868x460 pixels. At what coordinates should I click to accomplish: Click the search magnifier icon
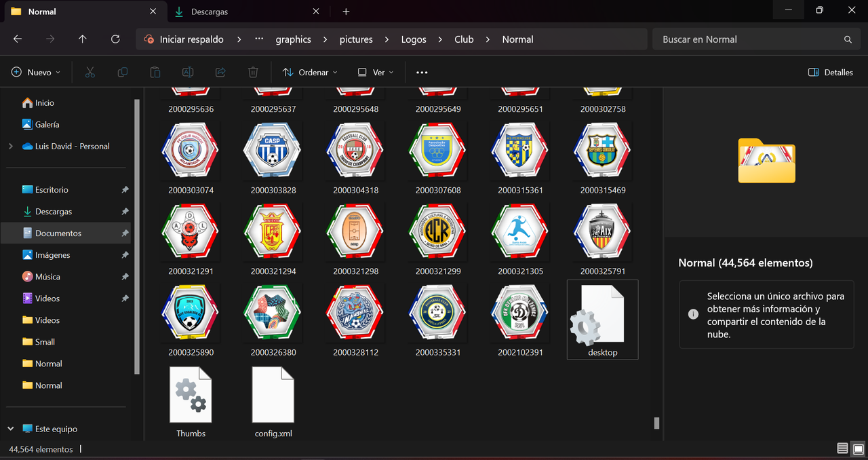(848, 39)
